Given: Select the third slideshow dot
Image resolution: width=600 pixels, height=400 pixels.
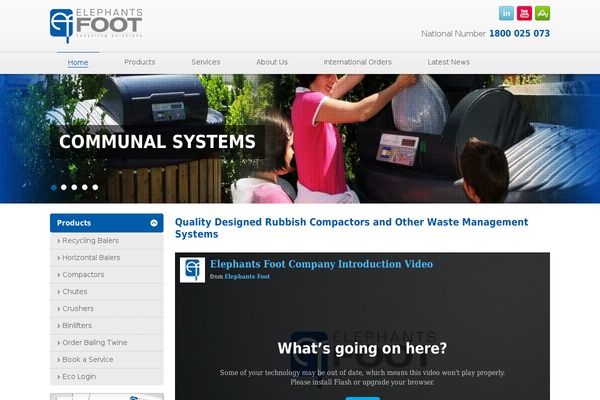Looking at the screenshot, I should tap(74, 187).
